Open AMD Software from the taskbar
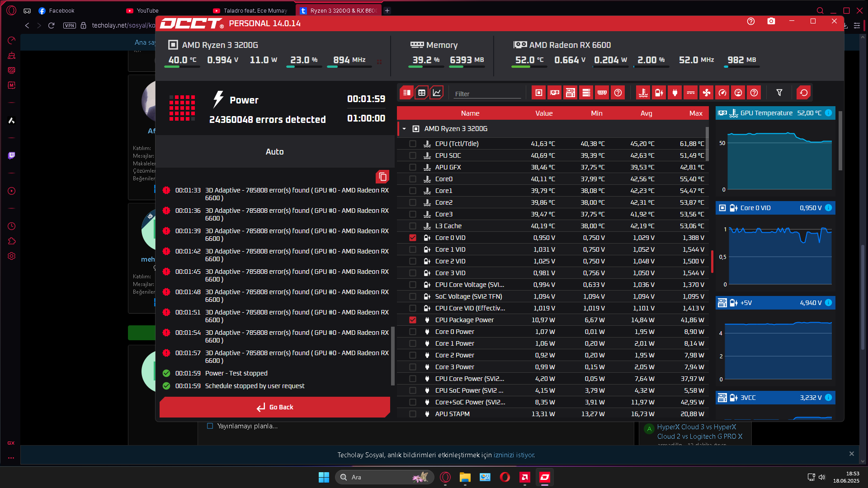868x488 pixels. tap(525, 477)
